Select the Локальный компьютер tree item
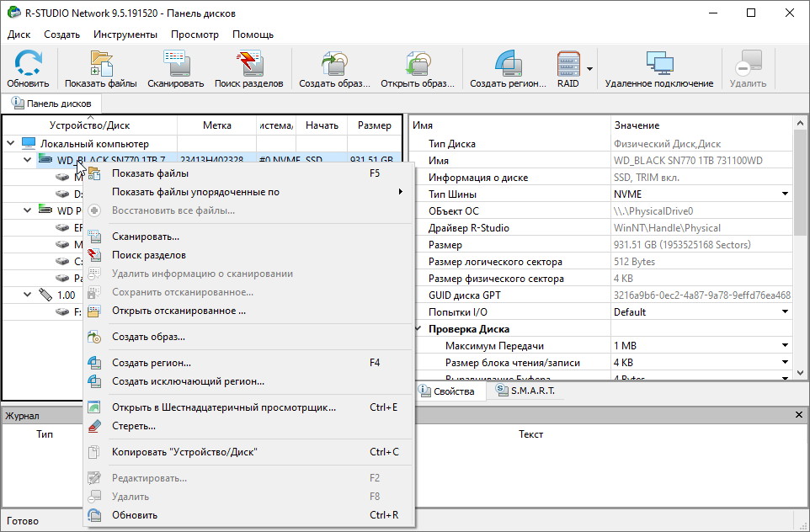Viewport: 810px width, 532px height. click(94, 144)
